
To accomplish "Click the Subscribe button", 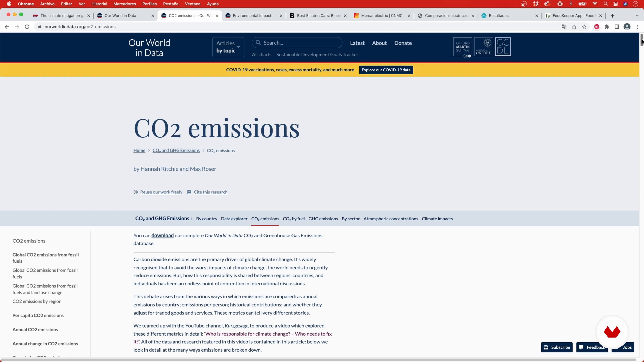I will (557, 347).
